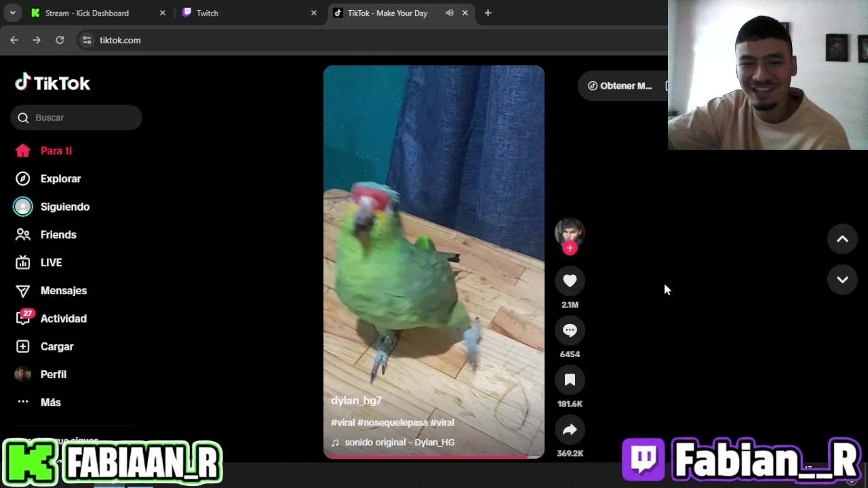The width and height of the screenshot is (868, 488).
Task: Close the Kick Dashboard tab
Action: point(162,13)
